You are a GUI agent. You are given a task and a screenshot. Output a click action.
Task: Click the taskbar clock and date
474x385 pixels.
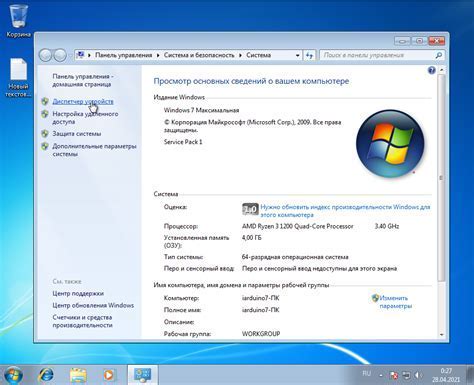point(446,375)
